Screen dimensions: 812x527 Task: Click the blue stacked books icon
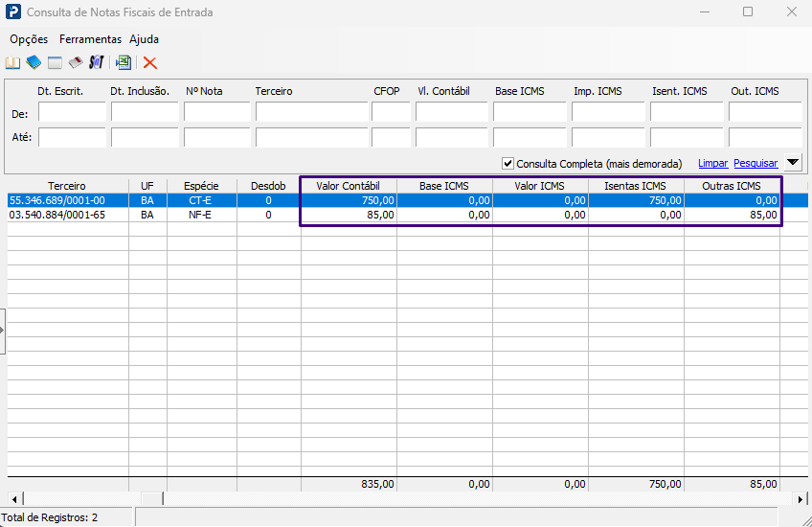pyautogui.click(x=34, y=62)
